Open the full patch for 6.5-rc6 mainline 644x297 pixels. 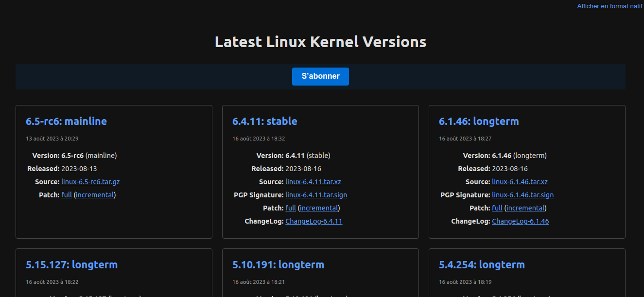67,195
